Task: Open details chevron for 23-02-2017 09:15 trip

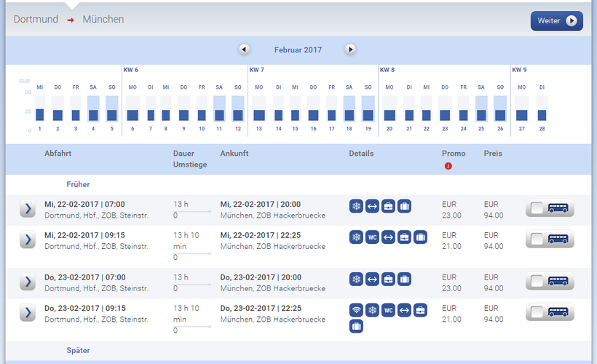Action: tap(27, 312)
